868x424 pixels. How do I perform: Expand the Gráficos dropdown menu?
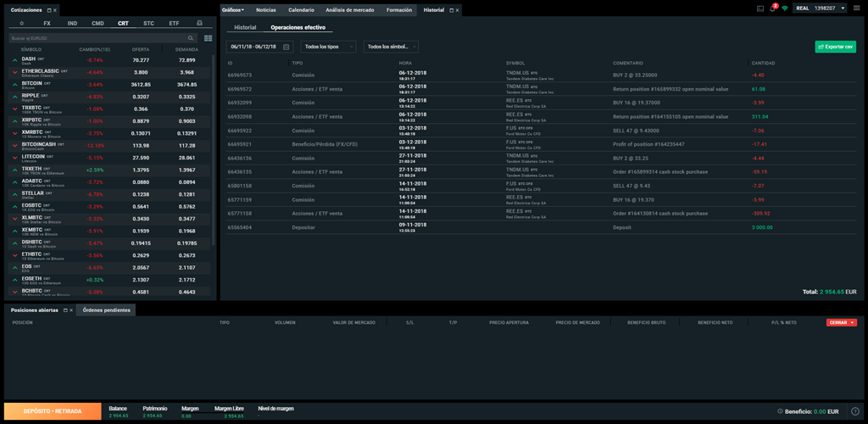(233, 10)
